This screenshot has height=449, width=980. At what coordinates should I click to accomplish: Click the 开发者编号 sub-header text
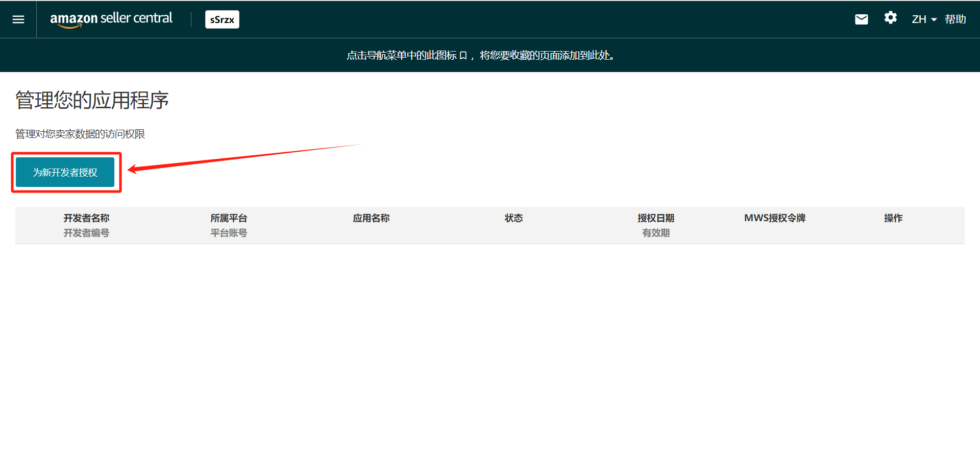coord(86,233)
